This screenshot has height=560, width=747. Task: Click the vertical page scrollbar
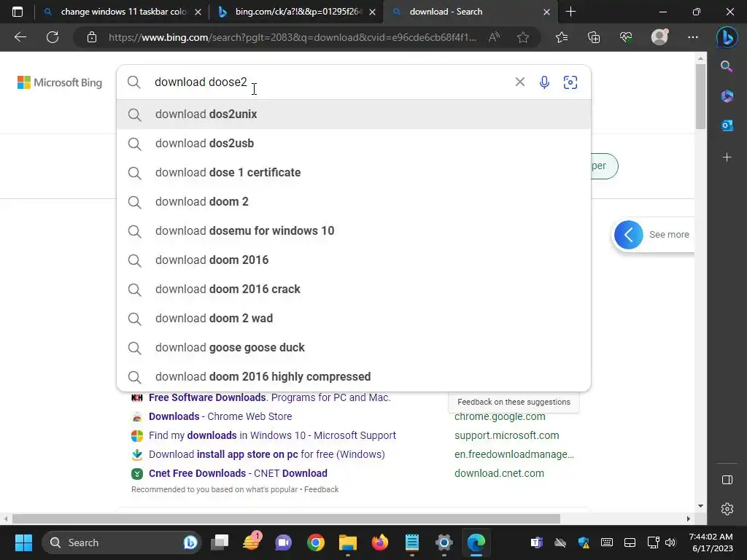(700, 97)
